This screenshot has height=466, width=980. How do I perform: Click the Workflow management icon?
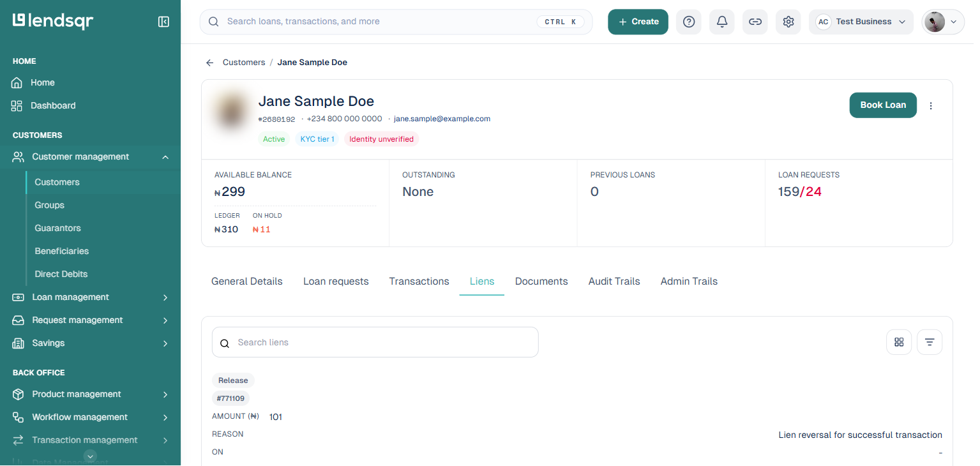[19, 417]
